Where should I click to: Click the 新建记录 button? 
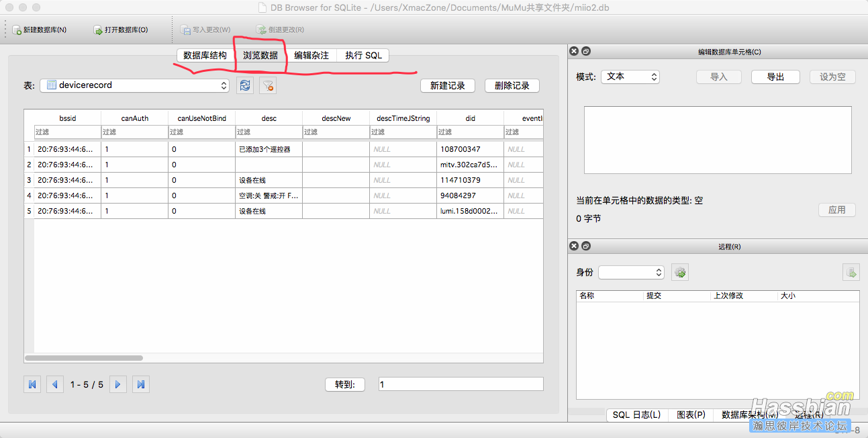[448, 85]
